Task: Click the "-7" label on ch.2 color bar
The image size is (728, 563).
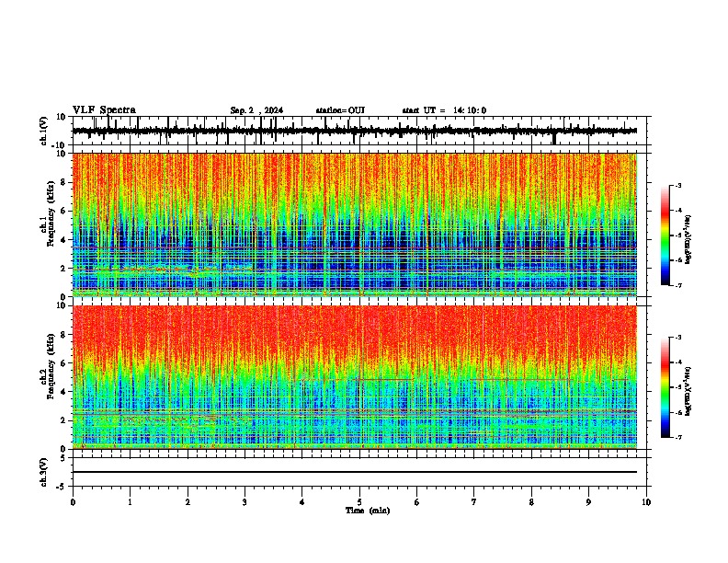Action: [x=677, y=438]
